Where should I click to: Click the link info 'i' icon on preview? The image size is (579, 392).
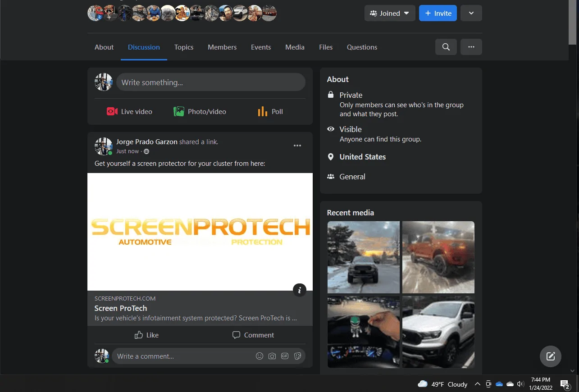[x=300, y=290]
